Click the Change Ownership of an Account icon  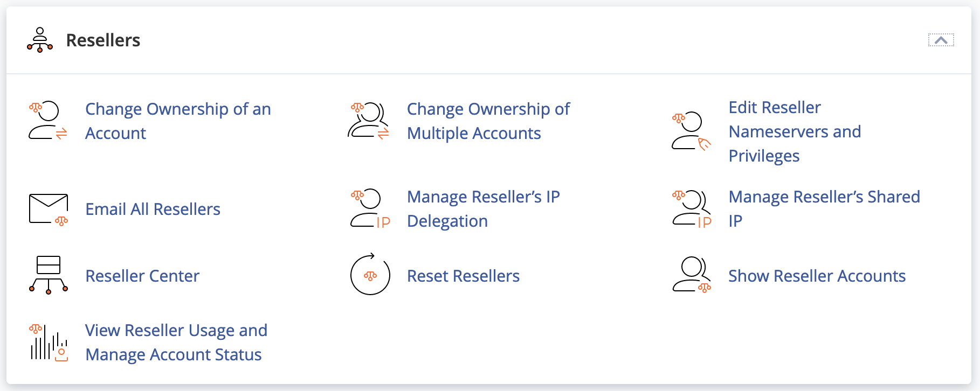[48, 121]
